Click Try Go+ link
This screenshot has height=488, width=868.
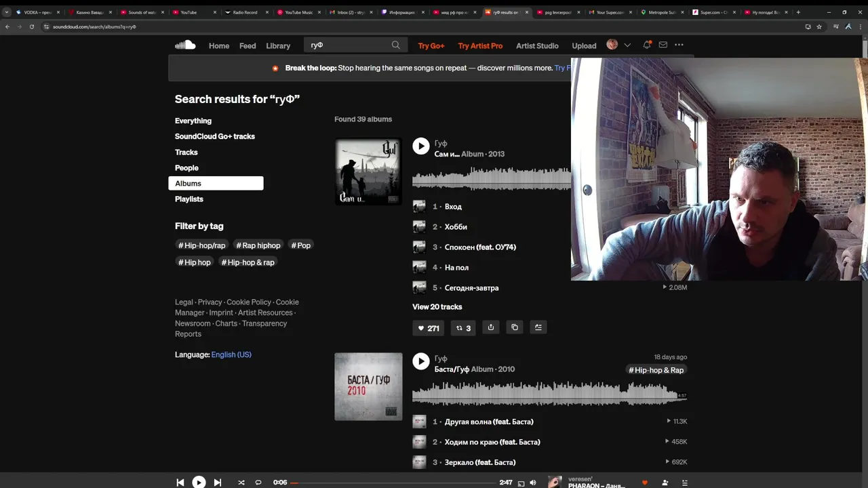431,45
